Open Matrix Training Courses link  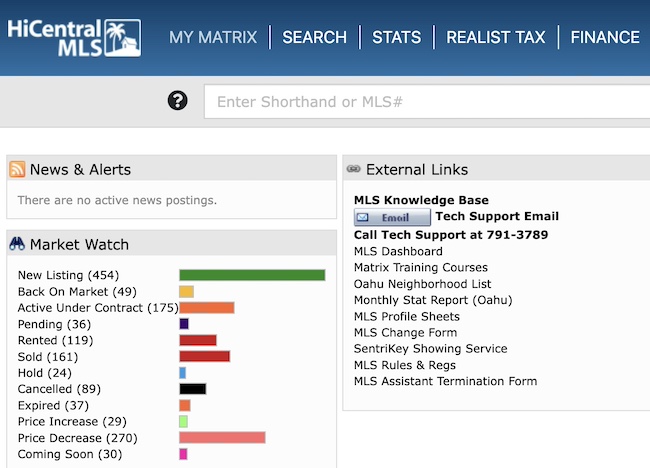[421, 268]
